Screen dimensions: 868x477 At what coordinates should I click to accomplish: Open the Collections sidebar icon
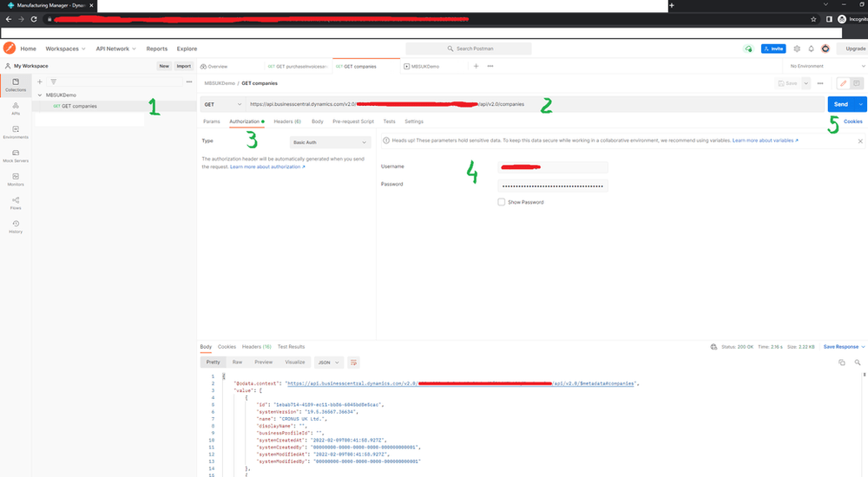tap(16, 85)
